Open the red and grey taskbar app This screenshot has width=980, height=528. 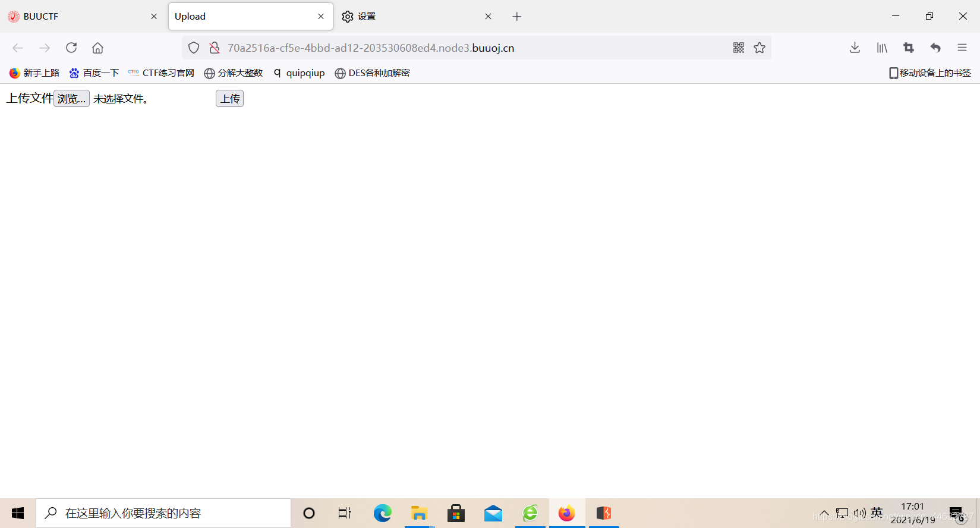604,513
